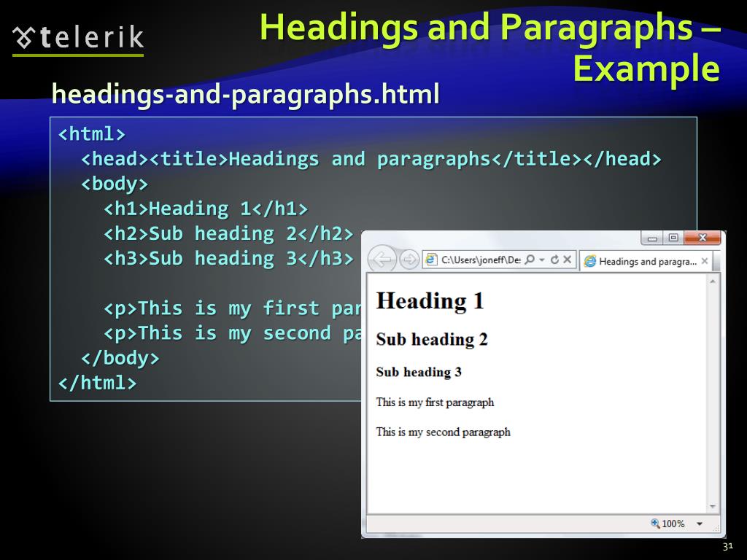This screenshot has width=747, height=560.
Task: Click the browser scrollbar up arrow
Action: [x=713, y=281]
